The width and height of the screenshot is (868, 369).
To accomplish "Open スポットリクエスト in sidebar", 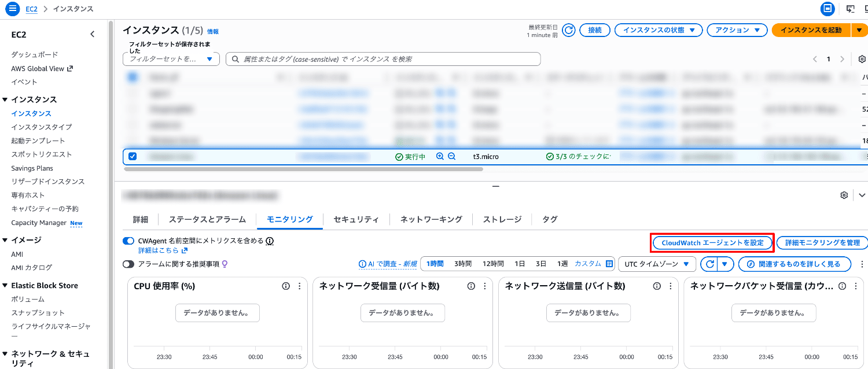I will click(42, 154).
